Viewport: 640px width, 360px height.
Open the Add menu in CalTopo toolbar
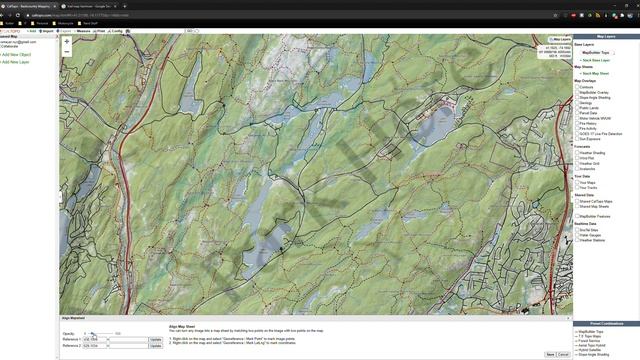click(x=31, y=31)
